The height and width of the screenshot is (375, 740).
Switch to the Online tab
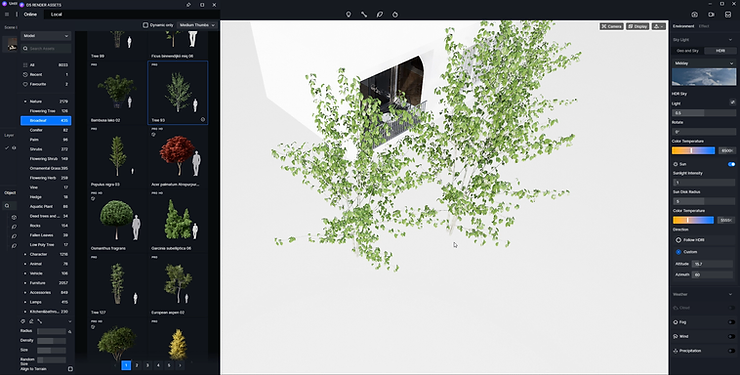pyautogui.click(x=30, y=14)
